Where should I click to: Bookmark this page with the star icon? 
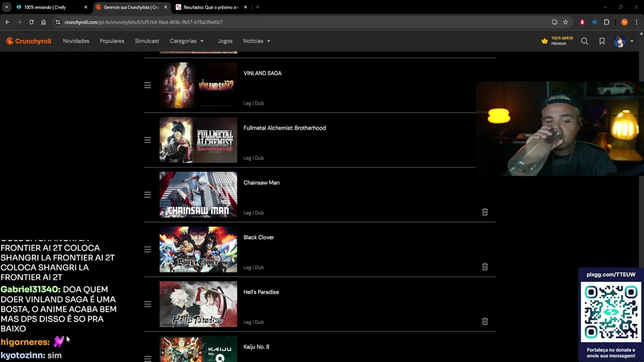[x=566, y=22]
